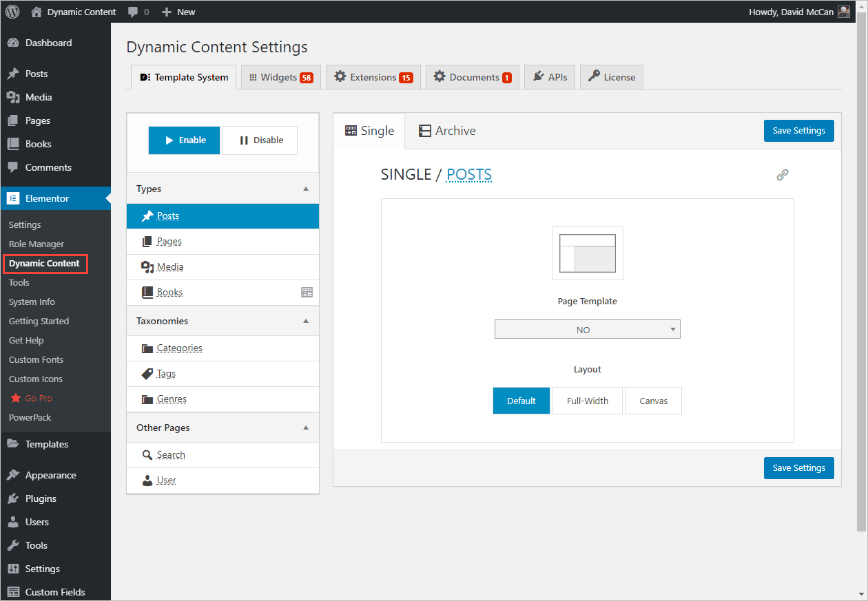Viewport: 868px width, 601px height.
Task: Click the Custom Fields icon
Action: [13, 592]
